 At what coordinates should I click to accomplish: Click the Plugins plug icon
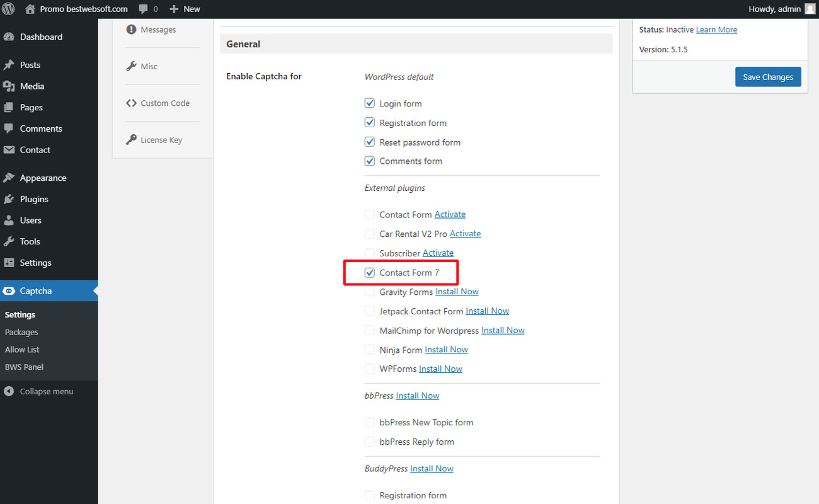[x=9, y=199]
